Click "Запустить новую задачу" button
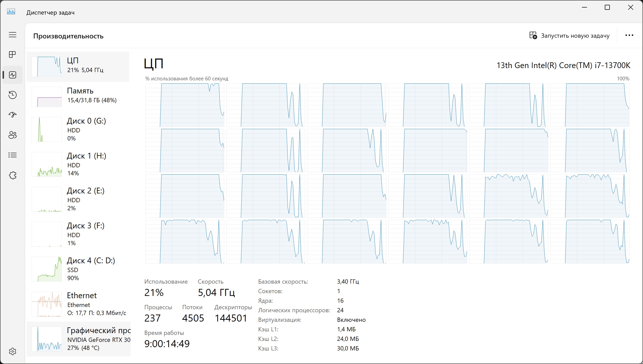The image size is (643, 364). coord(570,36)
